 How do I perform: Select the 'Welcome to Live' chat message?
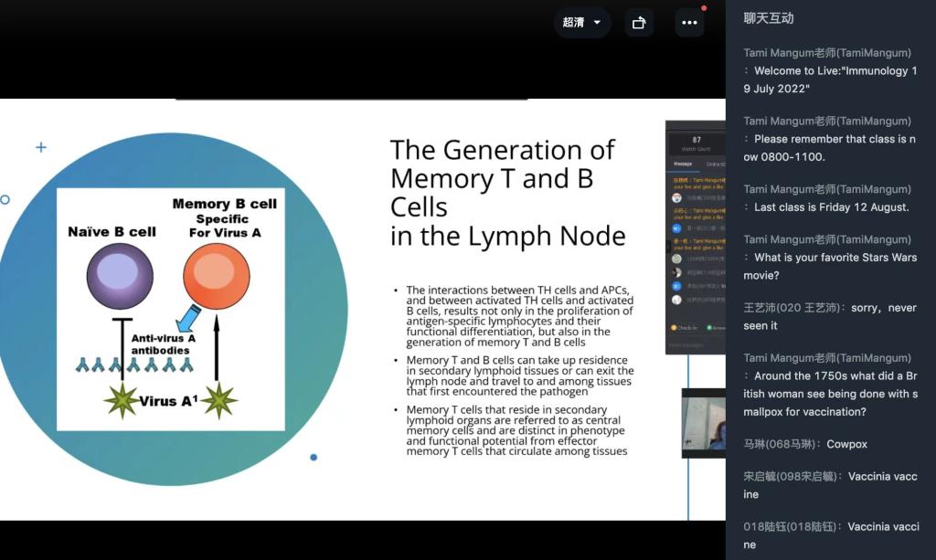click(x=830, y=79)
